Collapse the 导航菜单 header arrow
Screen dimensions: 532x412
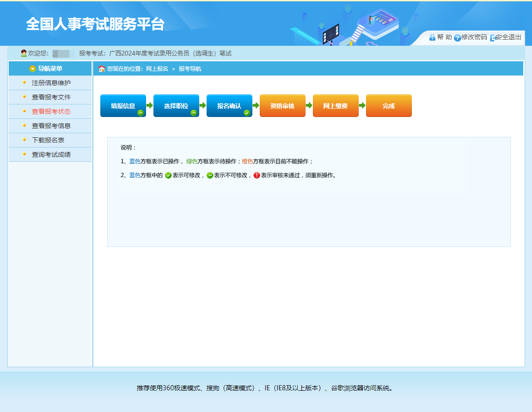(x=32, y=69)
